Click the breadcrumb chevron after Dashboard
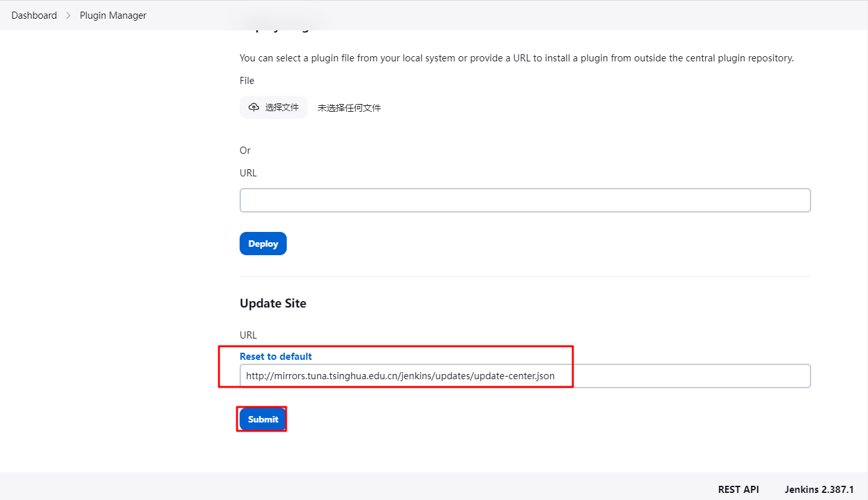Screen dimensions: 868x500 [68, 16]
